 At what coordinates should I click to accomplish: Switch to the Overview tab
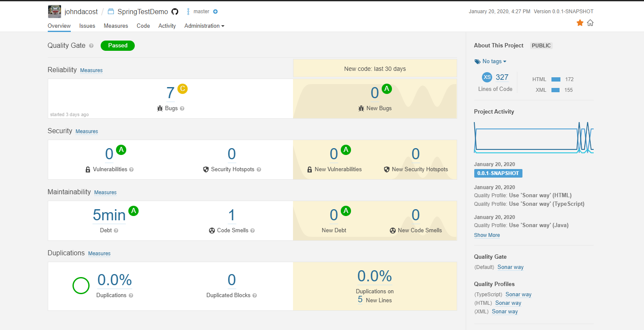[59, 26]
